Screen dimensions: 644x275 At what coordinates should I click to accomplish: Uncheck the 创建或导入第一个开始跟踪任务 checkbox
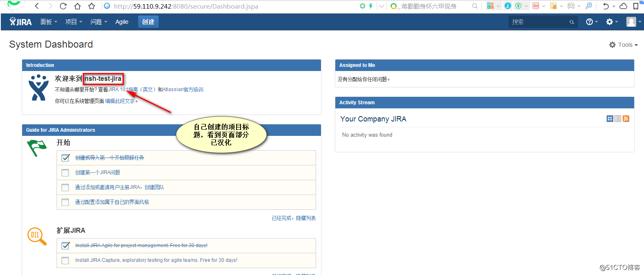click(65, 158)
